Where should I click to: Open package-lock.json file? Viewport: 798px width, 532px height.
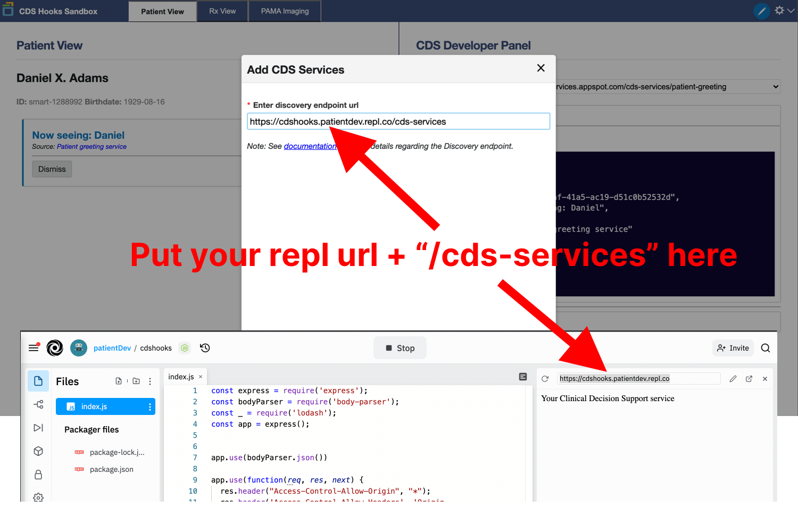[117, 452]
